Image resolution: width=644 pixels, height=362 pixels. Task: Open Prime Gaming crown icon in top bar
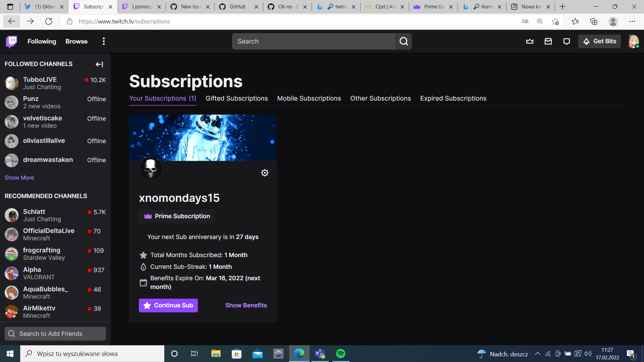[530, 41]
